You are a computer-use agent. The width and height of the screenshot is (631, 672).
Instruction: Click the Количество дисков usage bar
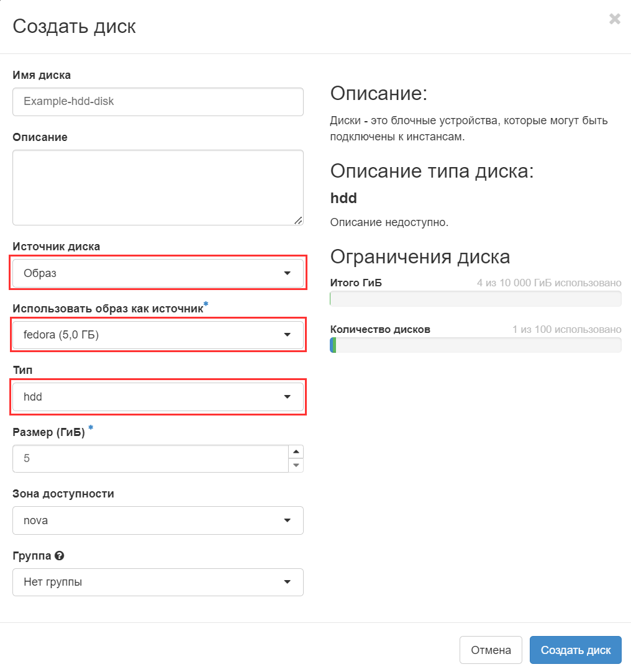[475, 345]
